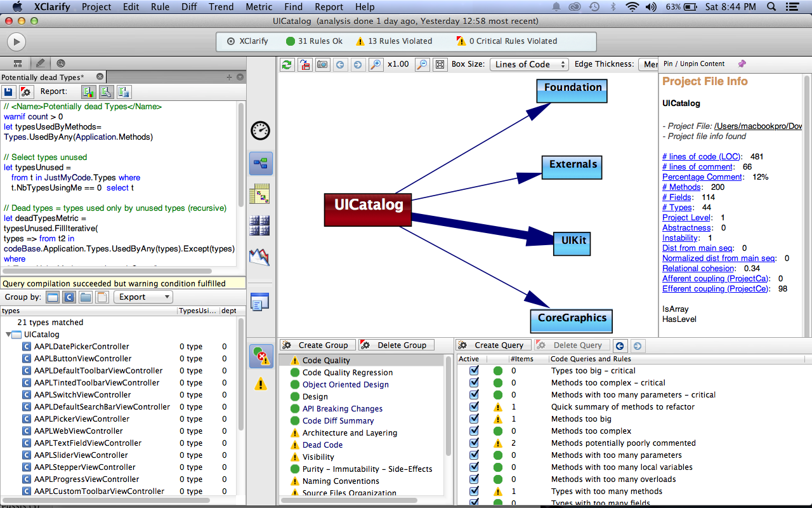Add a new query tab with plus
Screen dimensions: 812x508
click(x=230, y=77)
